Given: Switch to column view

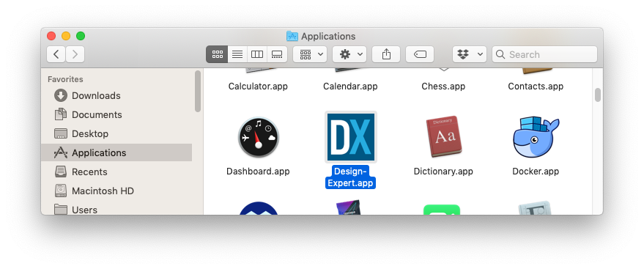Looking at the screenshot, I should coord(257,54).
